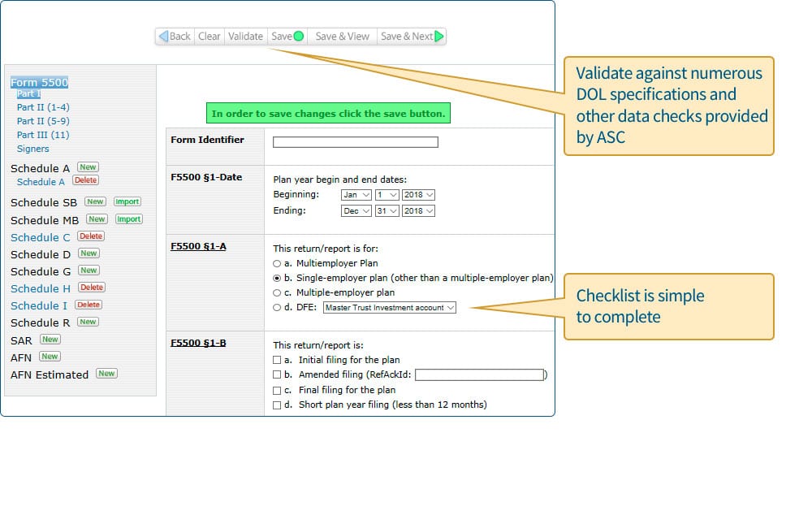This screenshot has height=515, width=812.
Task: Go to Part II (1-4)
Action: (x=43, y=107)
